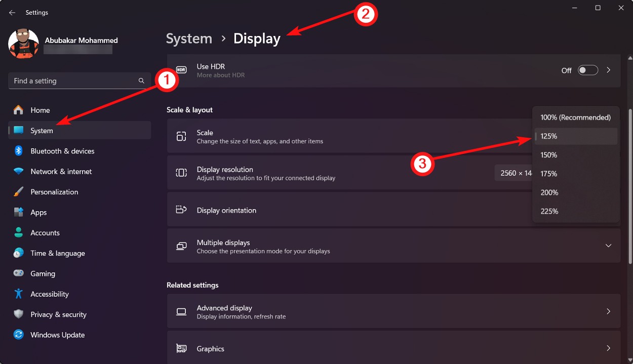Open Accounts settings

(44, 232)
